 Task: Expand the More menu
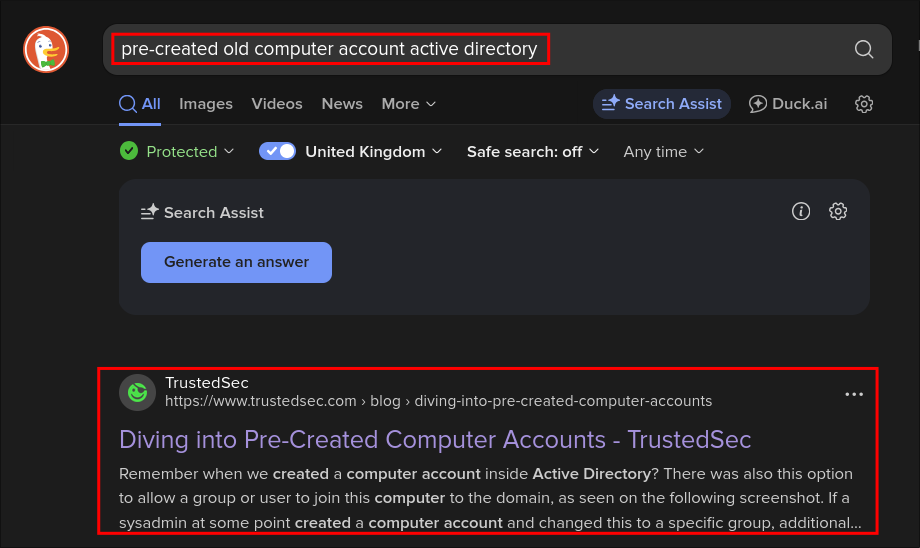[408, 104]
